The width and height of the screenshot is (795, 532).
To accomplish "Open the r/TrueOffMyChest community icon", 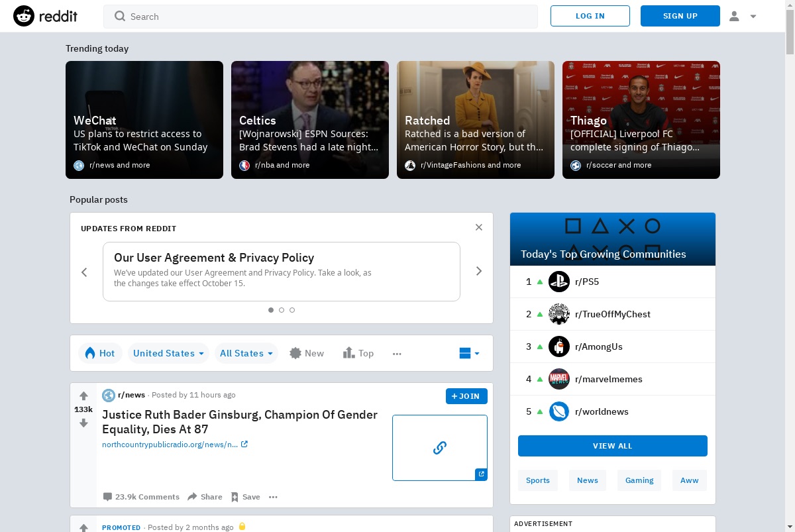I will 559,314.
